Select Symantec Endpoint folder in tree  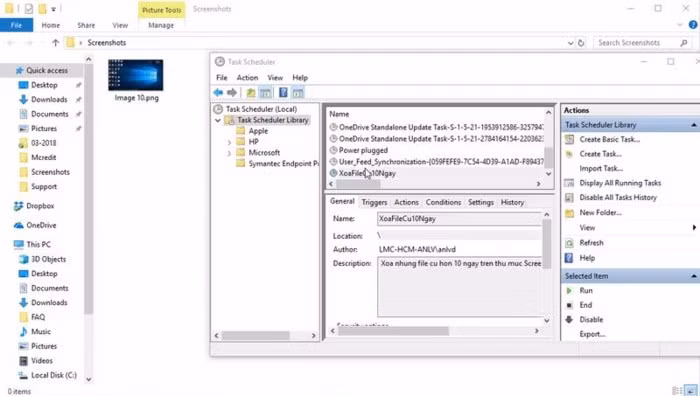[x=277, y=164]
